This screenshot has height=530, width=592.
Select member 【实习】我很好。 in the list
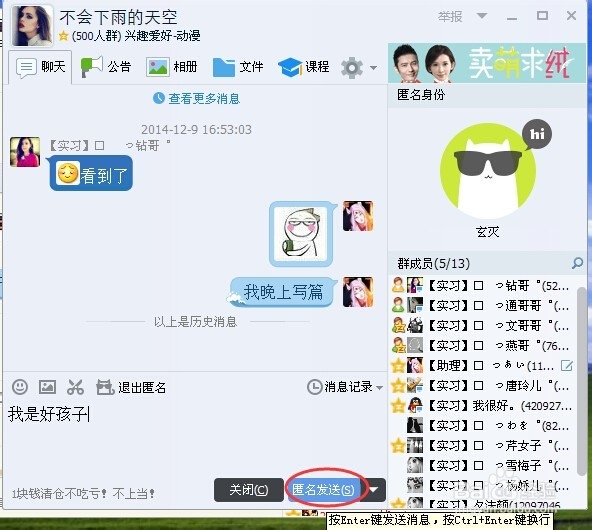click(x=482, y=405)
